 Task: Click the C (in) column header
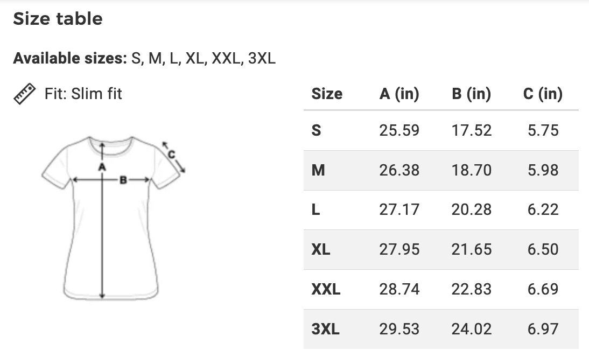[x=543, y=94]
